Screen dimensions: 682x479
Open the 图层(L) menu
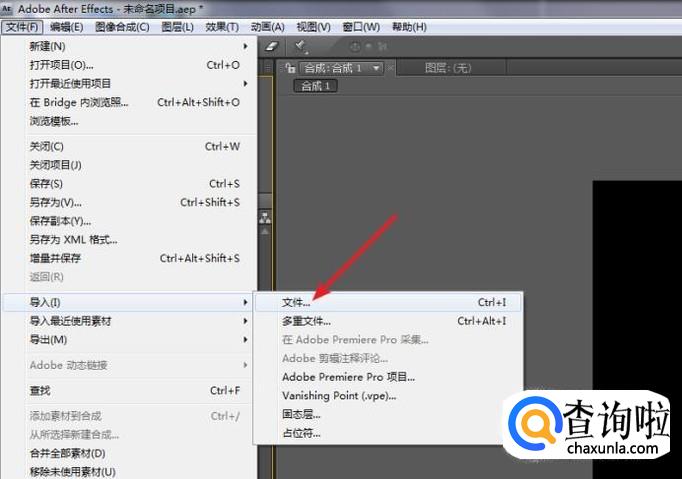tap(177, 27)
